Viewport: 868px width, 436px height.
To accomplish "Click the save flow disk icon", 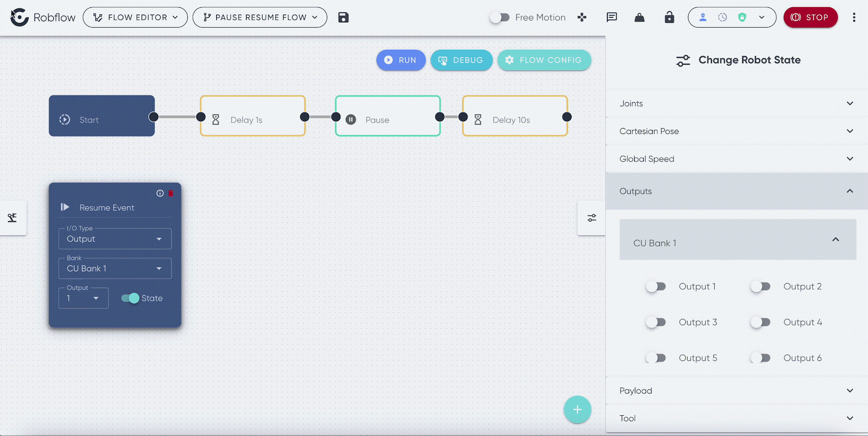I will point(343,17).
